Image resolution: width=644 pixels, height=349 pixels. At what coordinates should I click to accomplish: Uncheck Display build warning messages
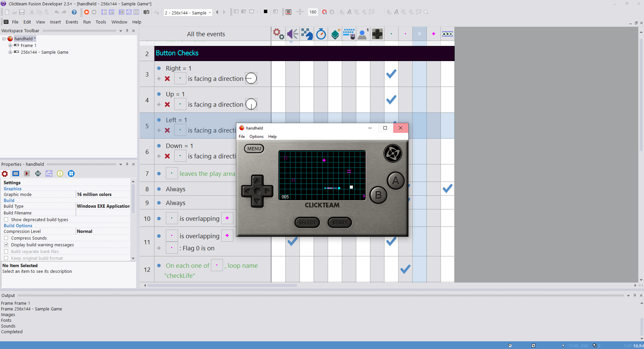6,245
